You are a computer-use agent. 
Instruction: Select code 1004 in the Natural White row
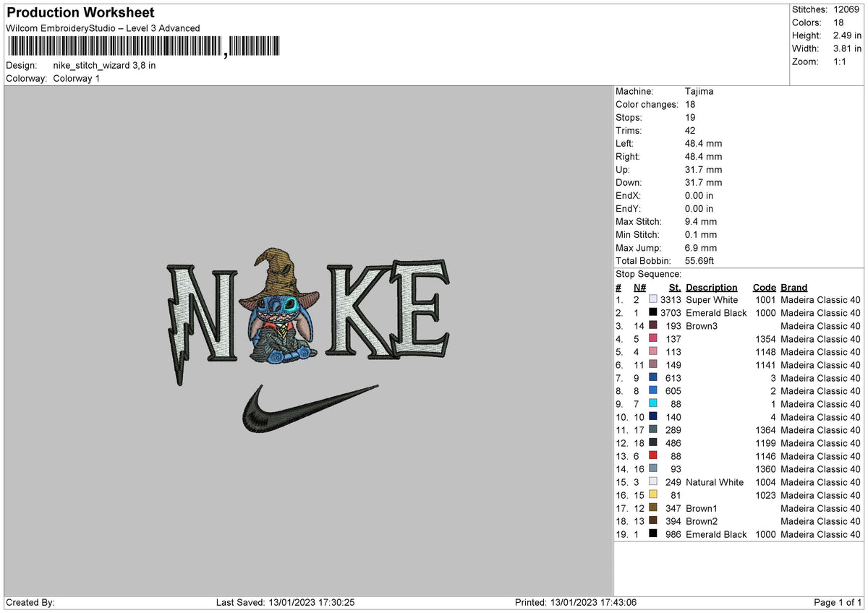coord(765,481)
